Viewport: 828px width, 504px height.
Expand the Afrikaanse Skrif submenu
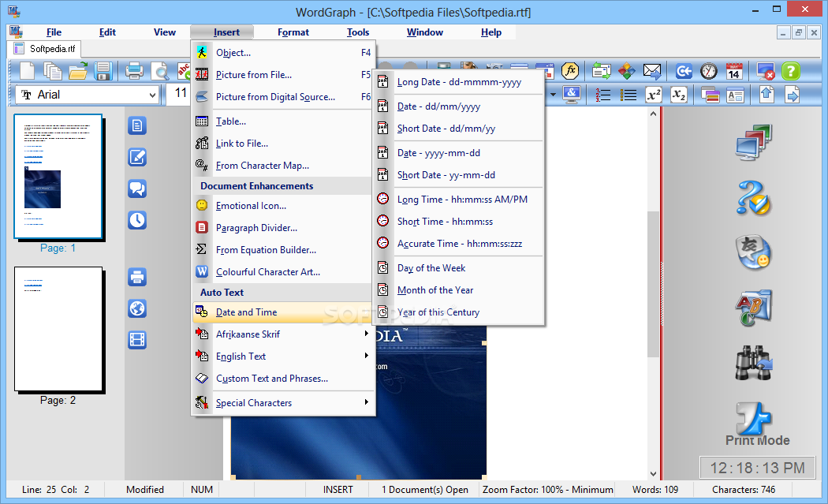click(284, 334)
